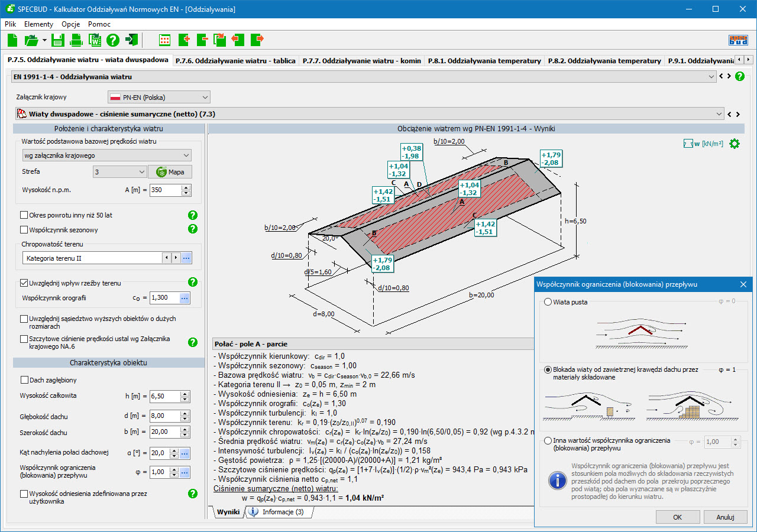757x532 pixels.
Task: Enable the Dach zagłębiony checkbox
Action: point(25,380)
